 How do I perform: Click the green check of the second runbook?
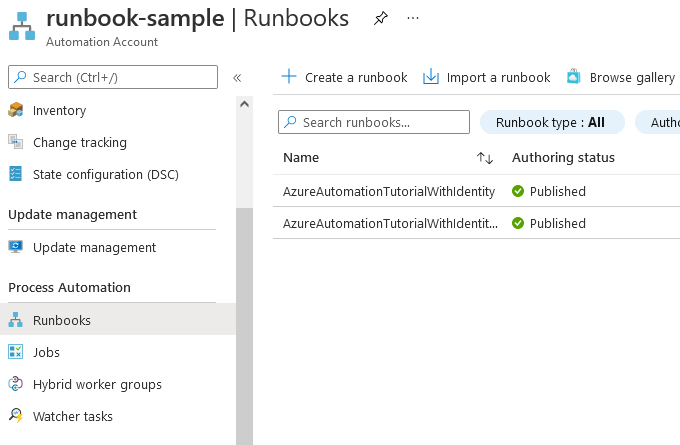coord(518,223)
